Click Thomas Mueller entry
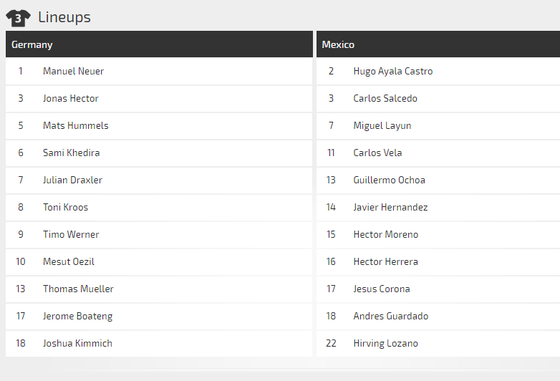Image resolution: width=560 pixels, height=381 pixels. (x=78, y=289)
